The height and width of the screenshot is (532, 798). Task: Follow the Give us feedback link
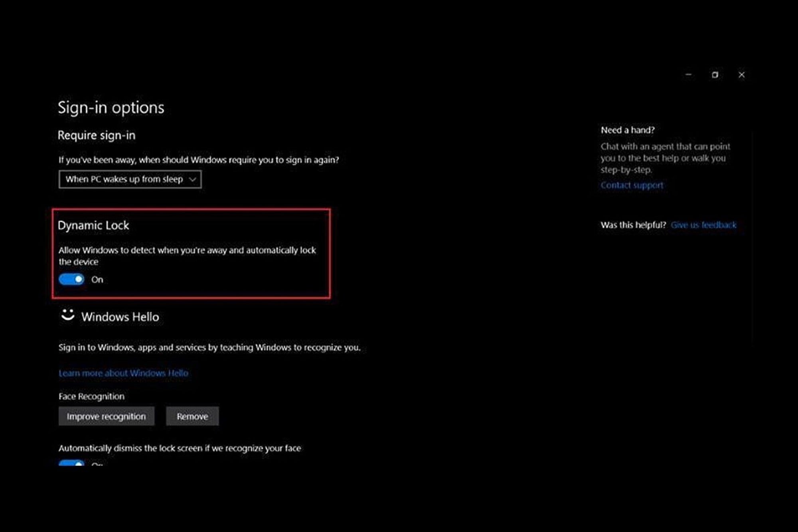703,225
